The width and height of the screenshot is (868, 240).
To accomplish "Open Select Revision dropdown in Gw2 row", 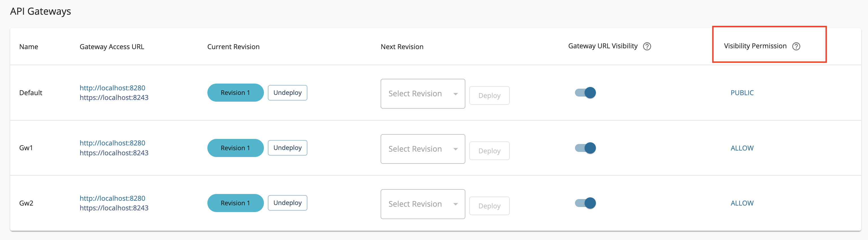I will pyautogui.click(x=422, y=204).
